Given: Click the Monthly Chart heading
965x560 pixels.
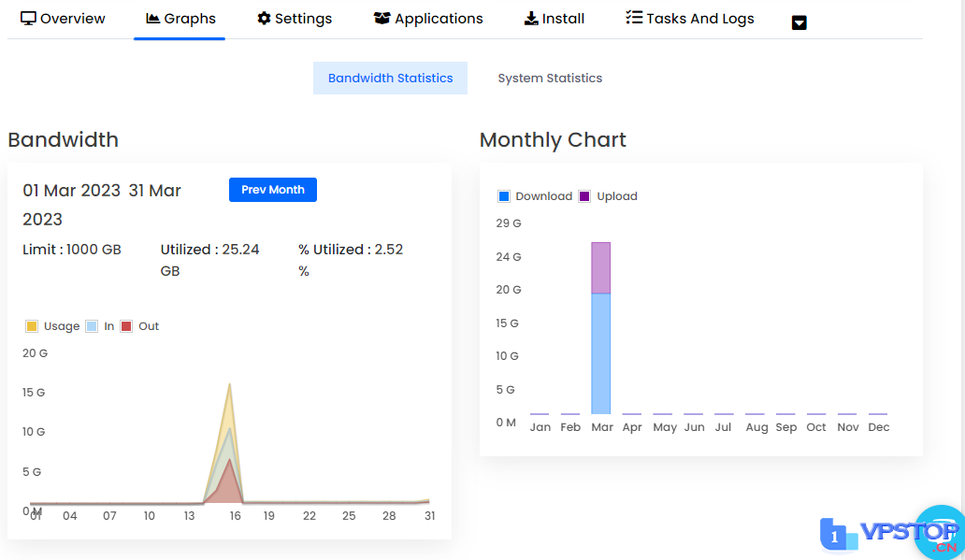Looking at the screenshot, I should point(553,139).
